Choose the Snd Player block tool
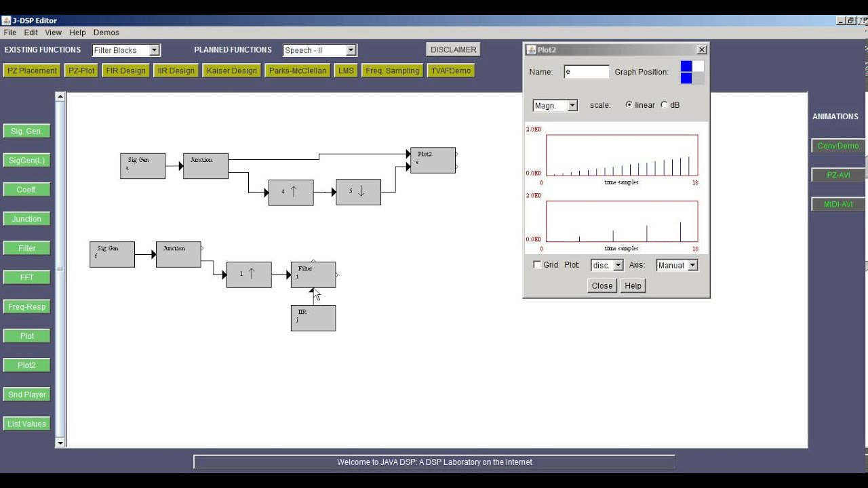868x488 pixels. pyautogui.click(x=26, y=394)
